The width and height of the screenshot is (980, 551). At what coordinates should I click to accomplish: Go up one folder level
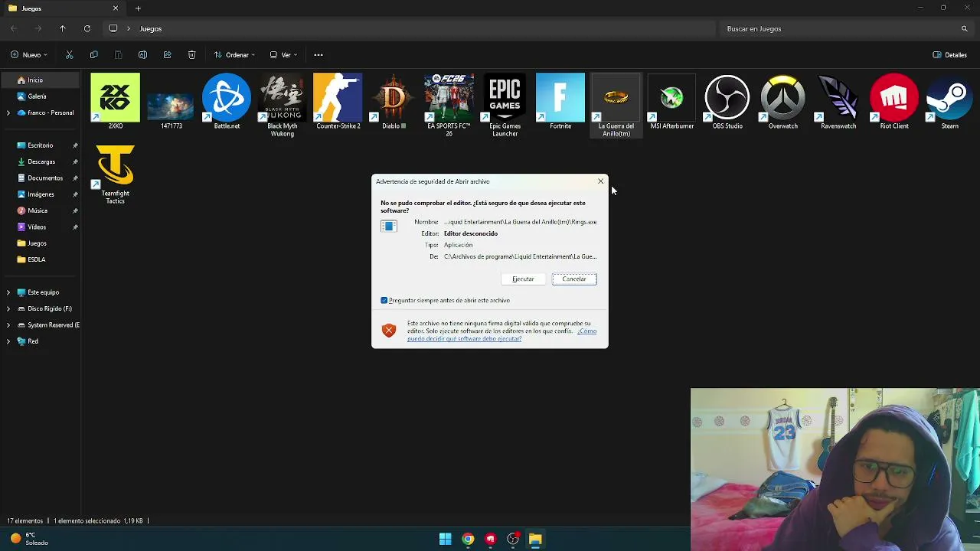(x=63, y=28)
